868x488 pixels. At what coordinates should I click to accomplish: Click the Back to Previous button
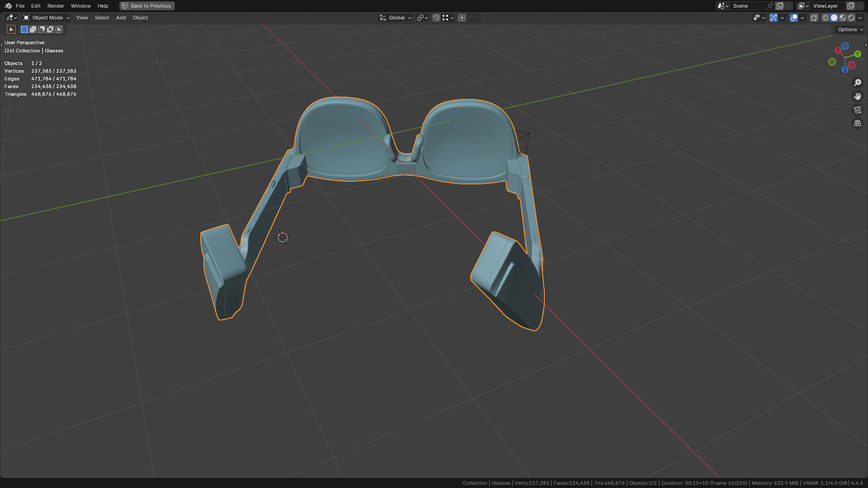147,6
